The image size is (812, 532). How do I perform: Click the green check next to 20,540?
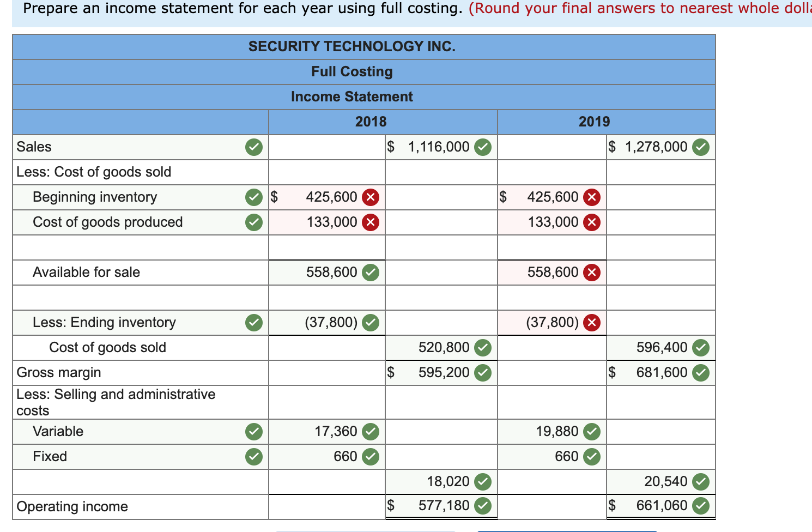[x=701, y=481]
